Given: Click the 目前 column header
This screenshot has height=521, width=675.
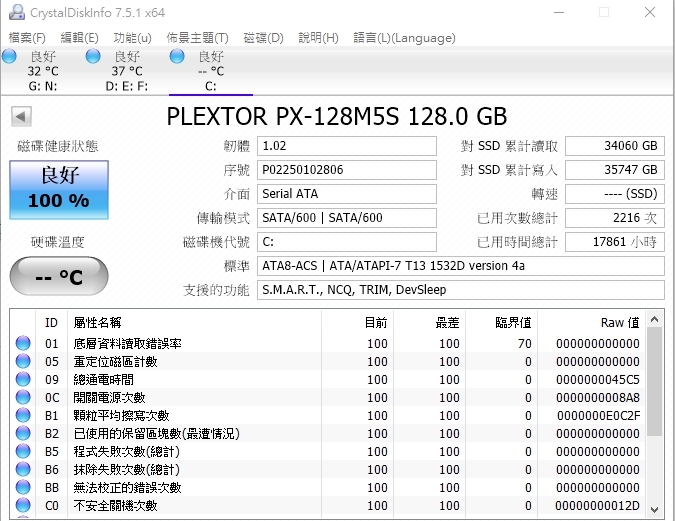Looking at the screenshot, I should coord(357,323).
